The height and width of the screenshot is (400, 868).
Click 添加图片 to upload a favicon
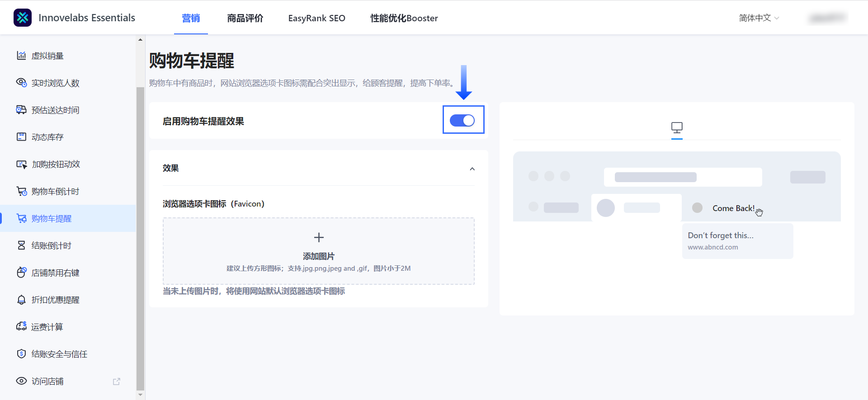(x=318, y=251)
